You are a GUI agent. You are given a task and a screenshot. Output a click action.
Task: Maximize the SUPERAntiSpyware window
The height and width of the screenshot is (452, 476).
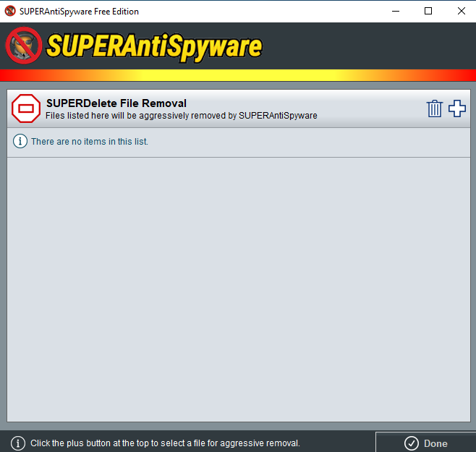pos(428,12)
